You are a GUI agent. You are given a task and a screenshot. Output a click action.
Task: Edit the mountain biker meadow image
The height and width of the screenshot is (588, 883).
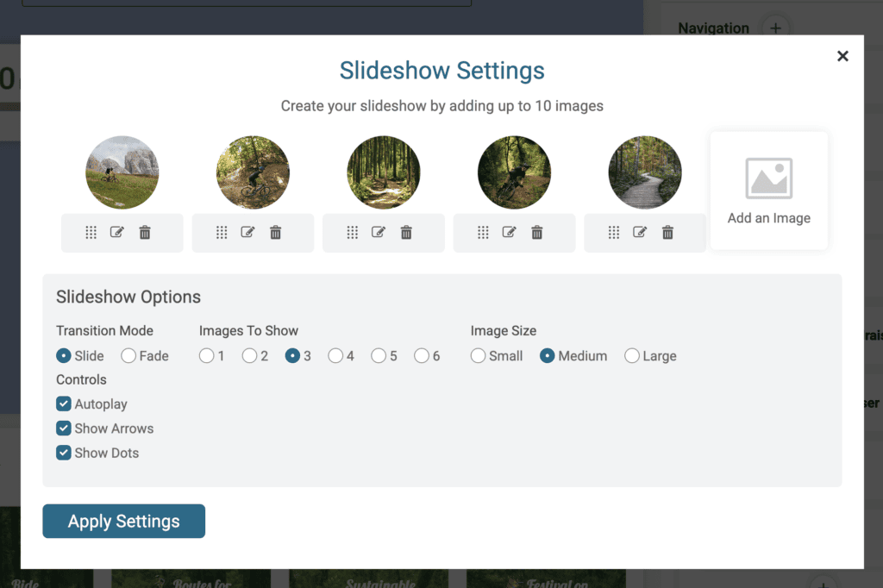pyautogui.click(x=116, y=232)
